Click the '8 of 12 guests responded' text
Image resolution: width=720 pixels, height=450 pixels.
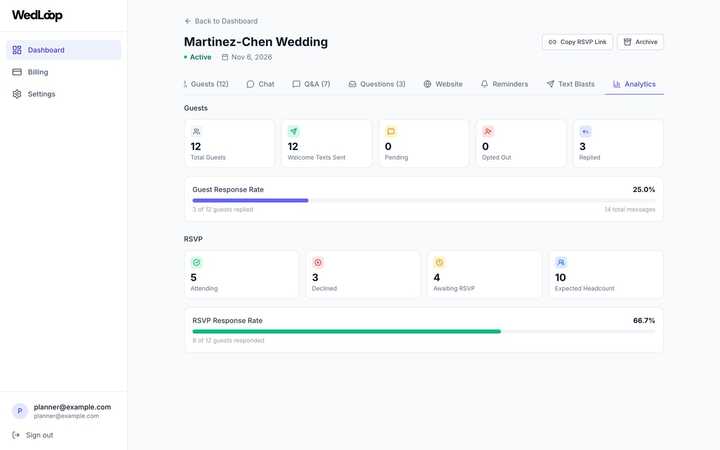228,341
